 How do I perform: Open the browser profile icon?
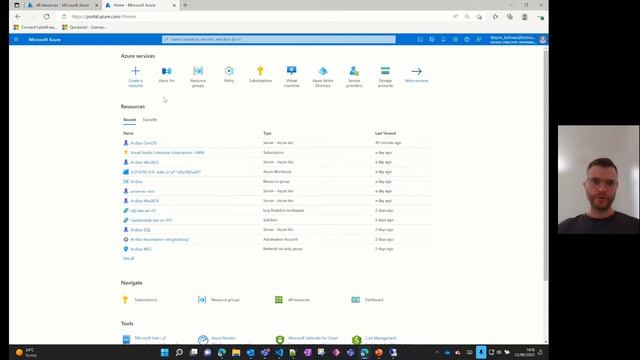524,17
